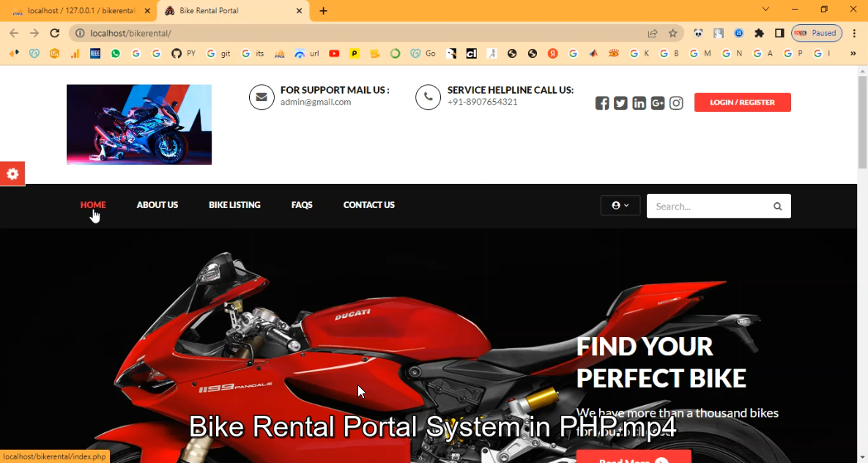
Task: Open the G its bookmark
Action: [x=253, y=53]
